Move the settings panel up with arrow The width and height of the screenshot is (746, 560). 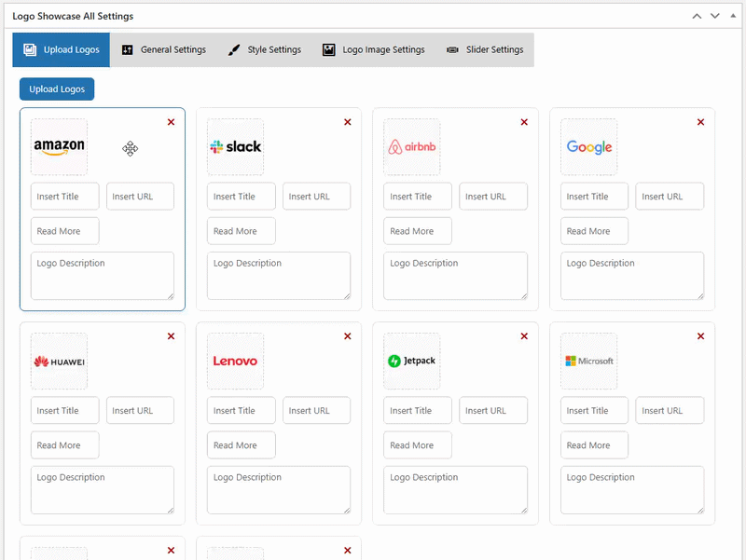[x=697, y=16]
